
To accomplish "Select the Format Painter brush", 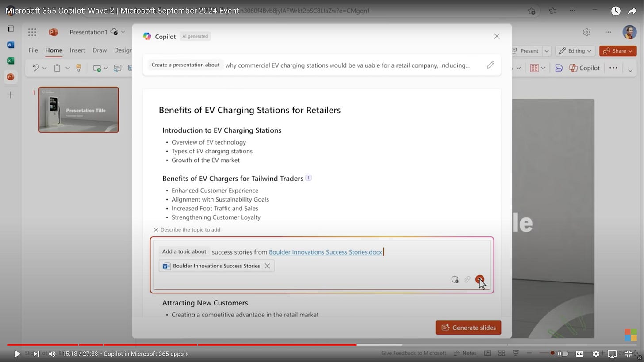I will click(79, 68).
